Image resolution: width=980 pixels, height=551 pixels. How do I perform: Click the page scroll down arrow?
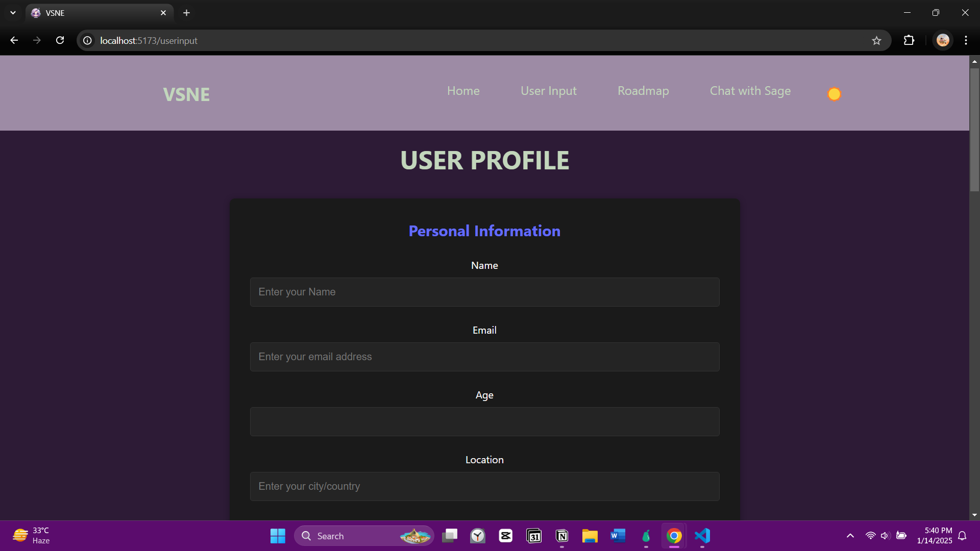(x=974, y=515)
